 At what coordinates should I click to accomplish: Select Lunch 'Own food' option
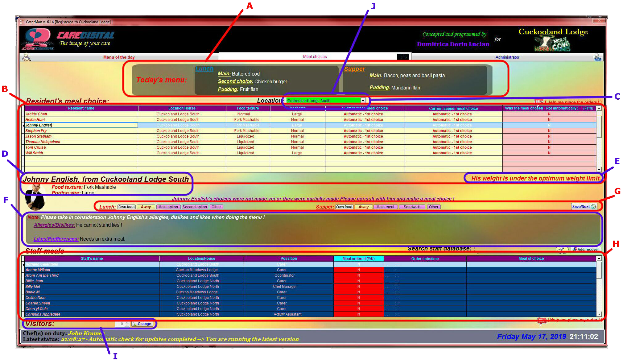point(126,207)
